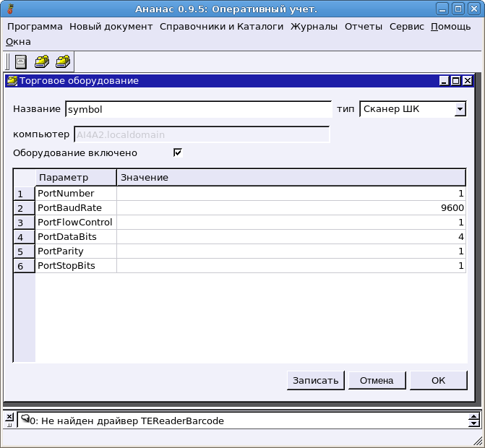Screen dimensions: 485x448
Task: Open the Справочники и Каталоги menu
Action: point(221,27)
